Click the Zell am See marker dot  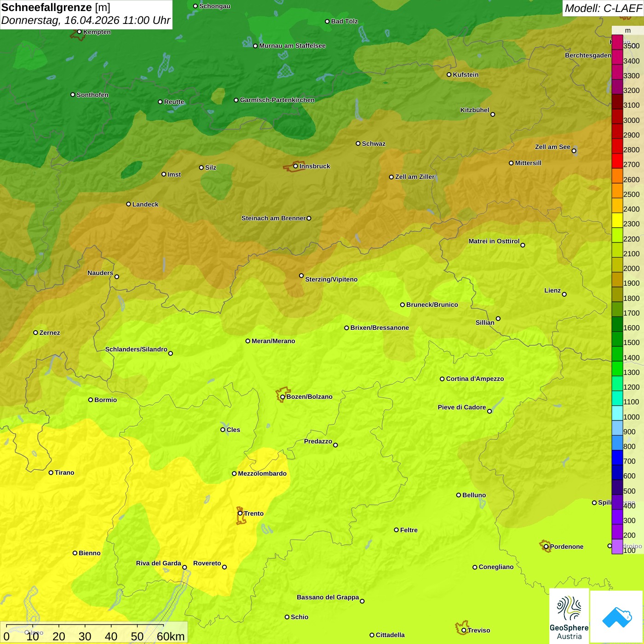(x=574, y=150)
